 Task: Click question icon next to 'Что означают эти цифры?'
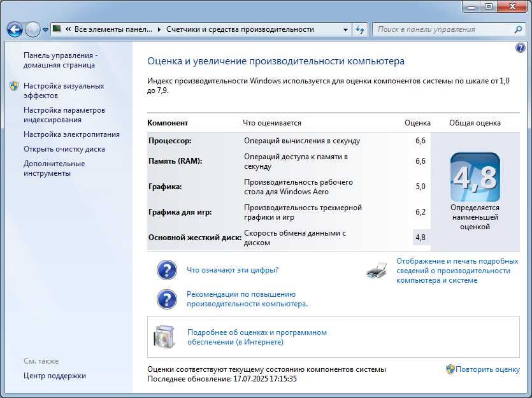coord(166,270)
